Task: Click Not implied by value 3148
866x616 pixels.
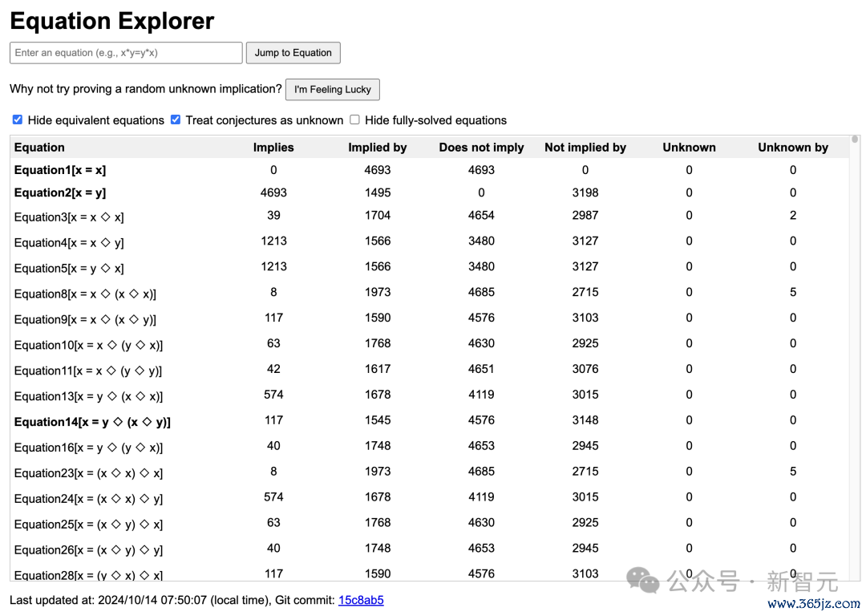Action: (x=585, y=420)
